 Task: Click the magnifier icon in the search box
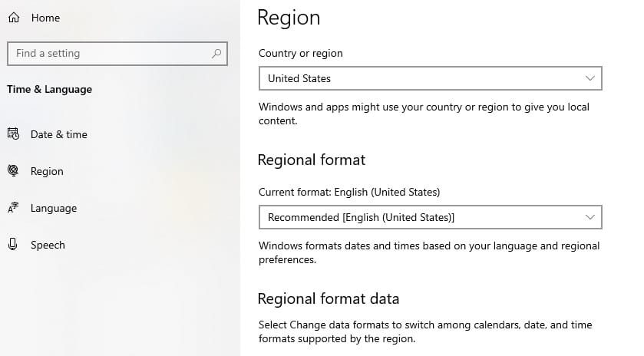coord(216,54)
